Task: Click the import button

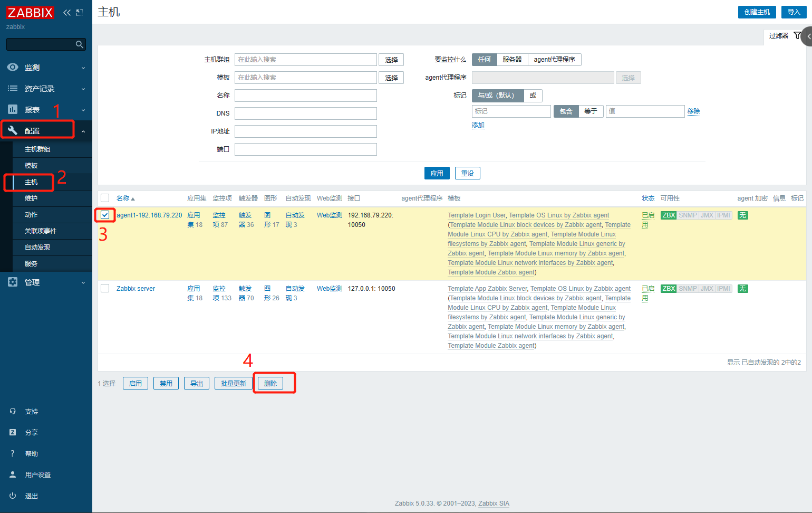Action: pyautogui.click(x=794, y=12)
